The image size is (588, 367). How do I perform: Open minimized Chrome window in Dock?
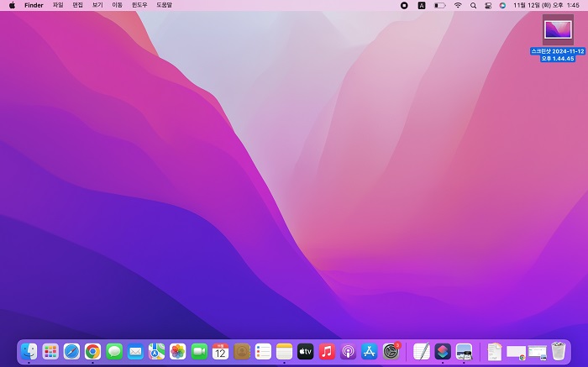[x=517, y=353]
